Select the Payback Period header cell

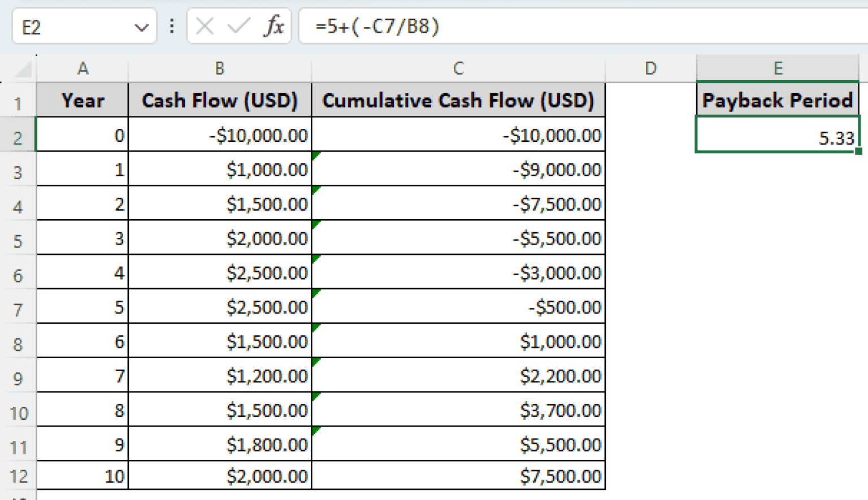click(778, 100)
